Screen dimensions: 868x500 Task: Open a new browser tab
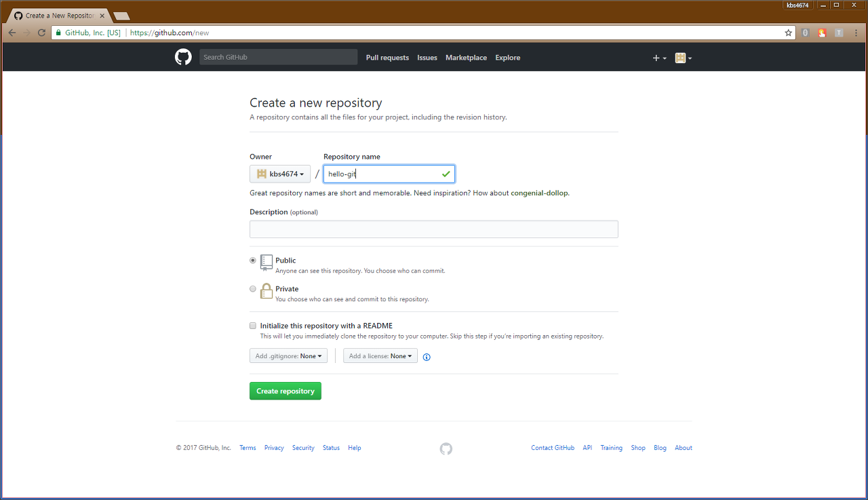pyautogui.click(x=122, y=16)
